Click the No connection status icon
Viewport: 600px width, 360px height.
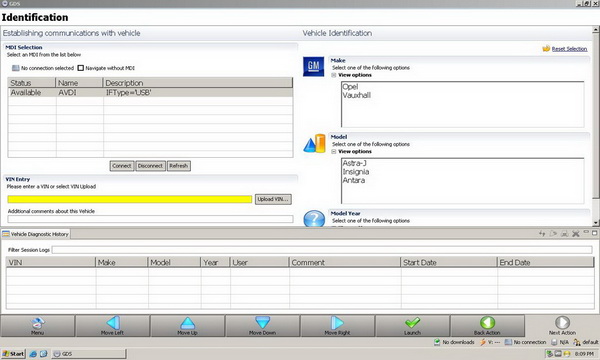[x=508, y=342]
